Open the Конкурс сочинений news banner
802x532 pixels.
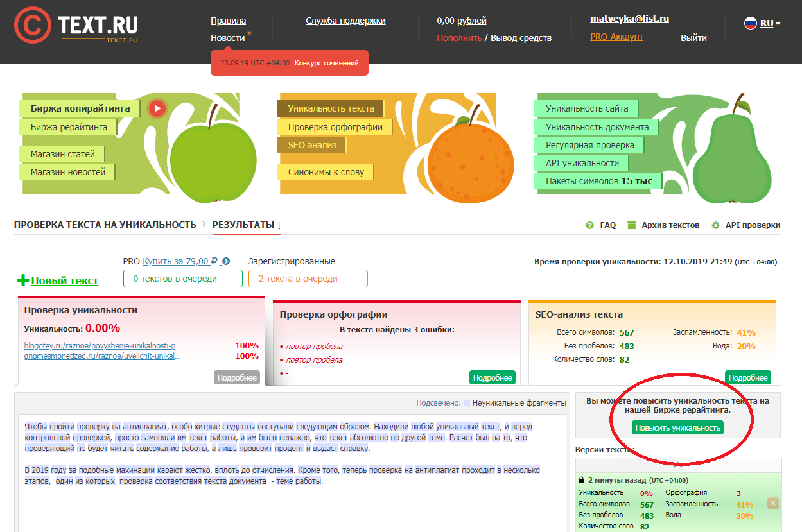pos(290,63)
